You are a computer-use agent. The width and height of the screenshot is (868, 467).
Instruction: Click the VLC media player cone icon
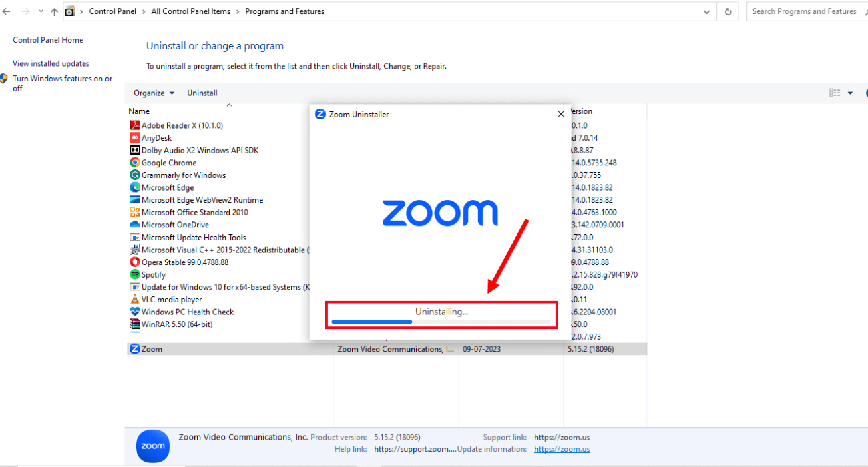pyautogui.click(x=134, y=300)
